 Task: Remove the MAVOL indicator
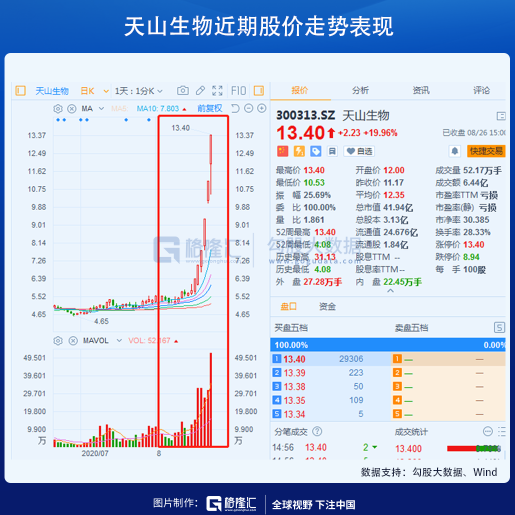(x=73, y=341)
